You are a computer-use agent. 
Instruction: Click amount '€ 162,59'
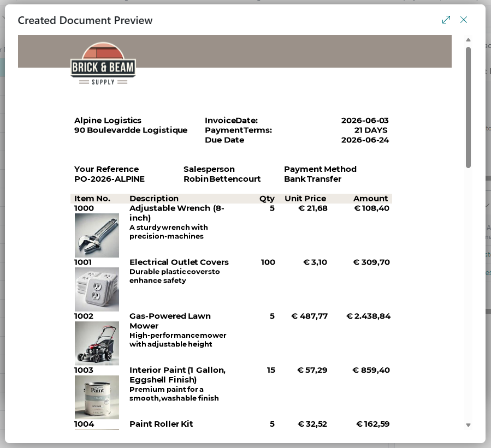pyautogui.click(x=373, y=424)
